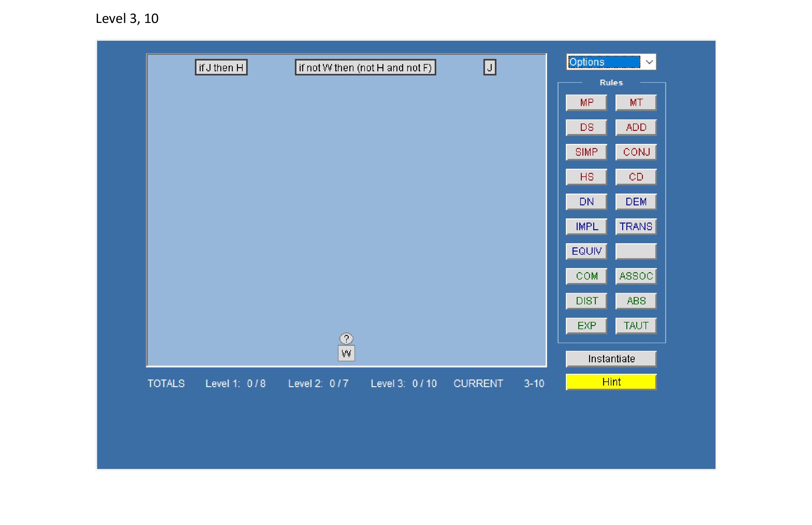Apply the HS rule
The height and width of the screenshot is (525, 812).
586,177
